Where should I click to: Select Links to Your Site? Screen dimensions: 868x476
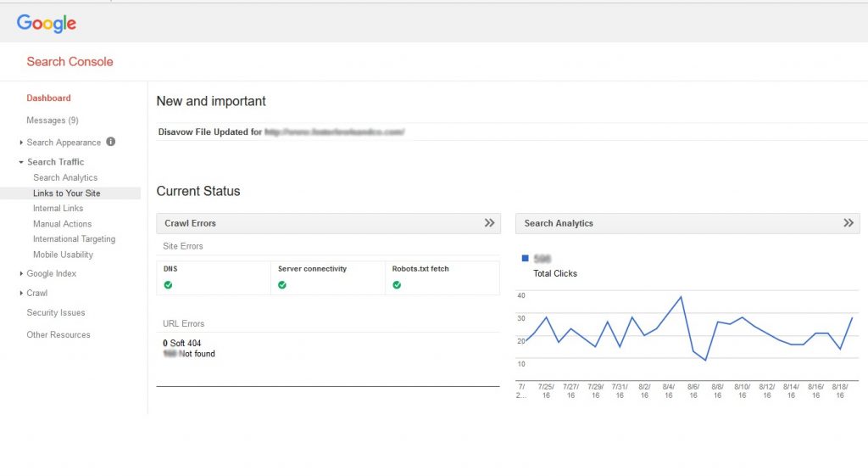pos(70,193)
